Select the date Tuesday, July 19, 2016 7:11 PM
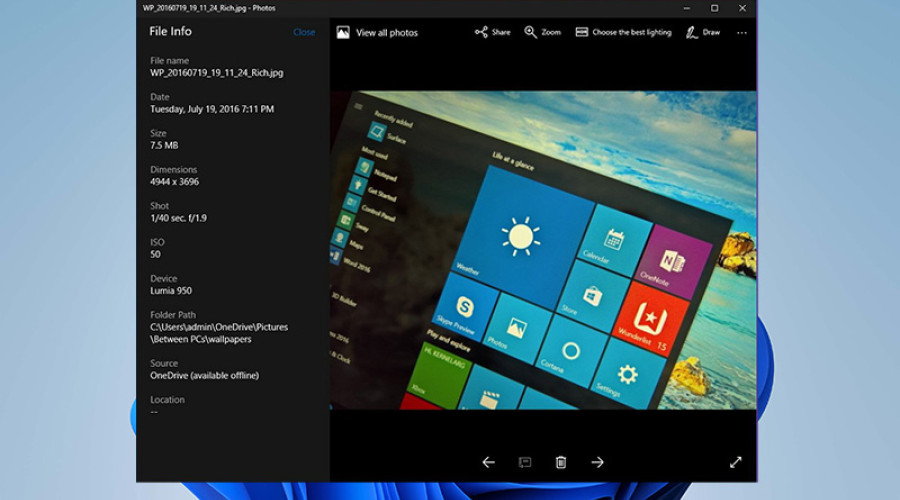The width and height of the screenshot is (900, 500). click(x=212, y=109)
